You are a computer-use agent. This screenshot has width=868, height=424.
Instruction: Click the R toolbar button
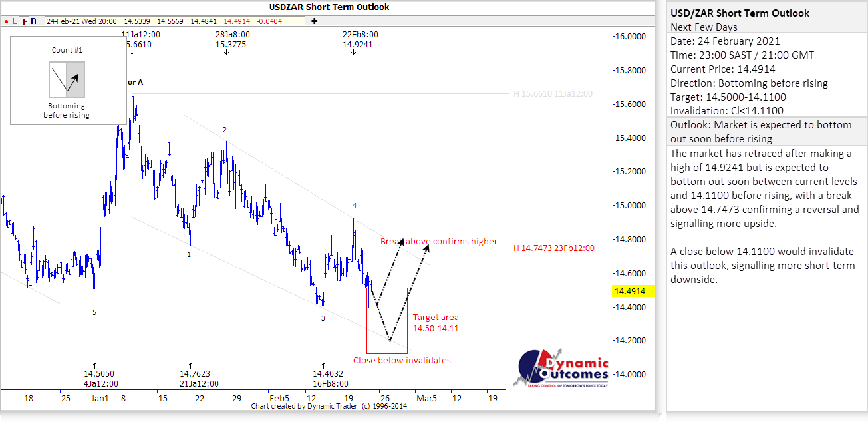(x=34, y=21)
